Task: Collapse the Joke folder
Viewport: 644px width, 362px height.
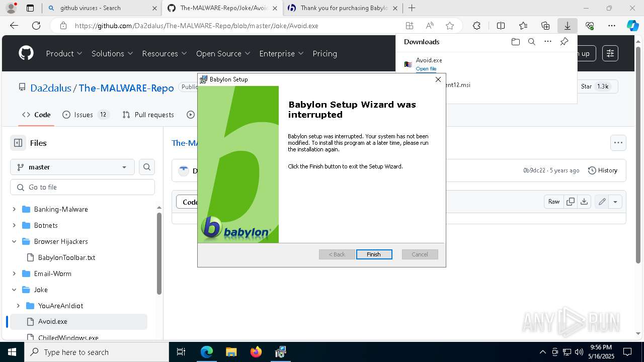Action: (14, 290)
